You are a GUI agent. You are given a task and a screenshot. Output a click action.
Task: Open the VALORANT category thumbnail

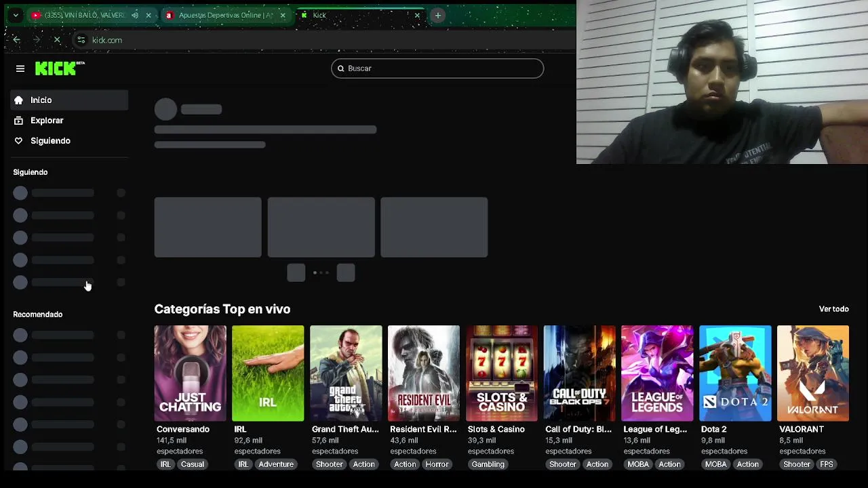[813, 373]
